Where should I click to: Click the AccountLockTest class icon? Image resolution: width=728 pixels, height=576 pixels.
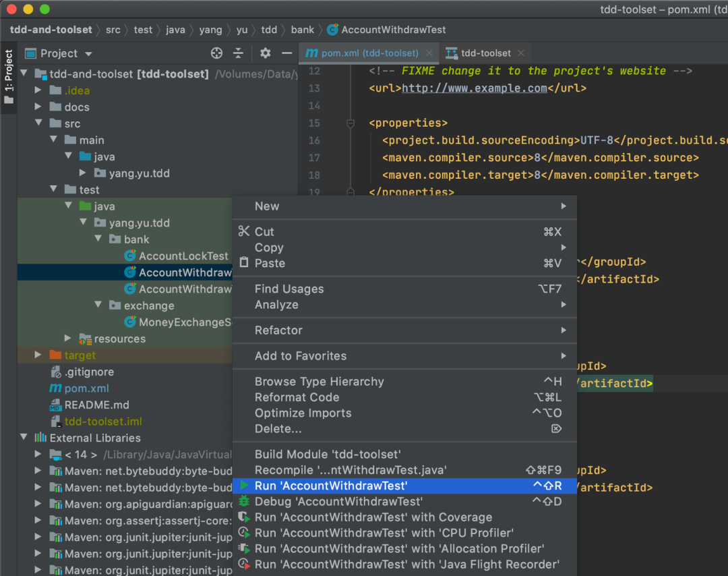click(x=130, y=256)
